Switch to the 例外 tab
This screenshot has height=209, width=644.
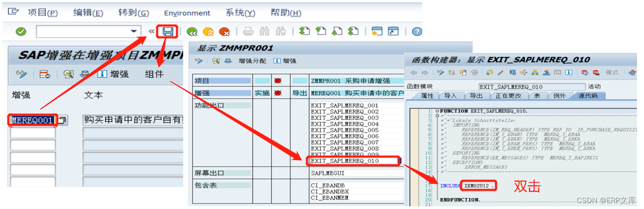[x=559, y=96]
